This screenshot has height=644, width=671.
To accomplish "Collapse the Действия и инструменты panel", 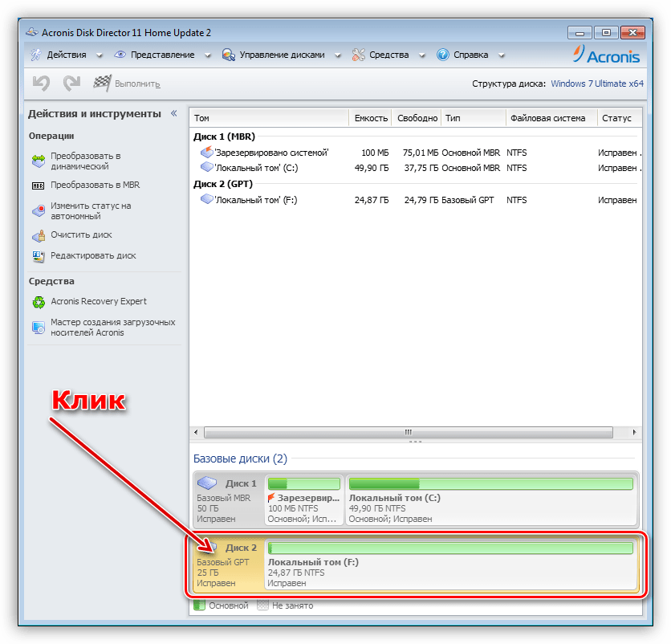I will click(173, 113).
